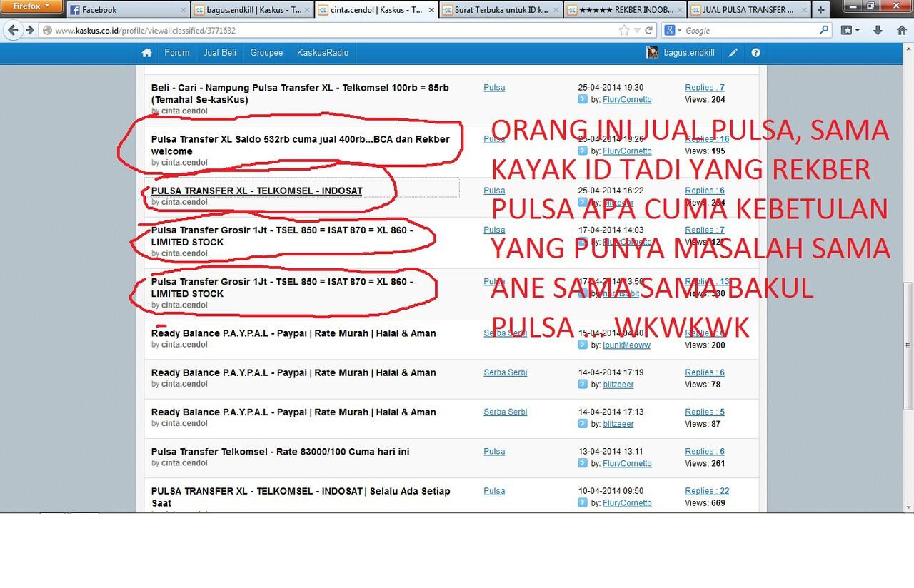Image resolution: width=914 pixels, height=588 pixels.
Task: Close the cinta.cendol Kaskus tab
Action: 432,10
